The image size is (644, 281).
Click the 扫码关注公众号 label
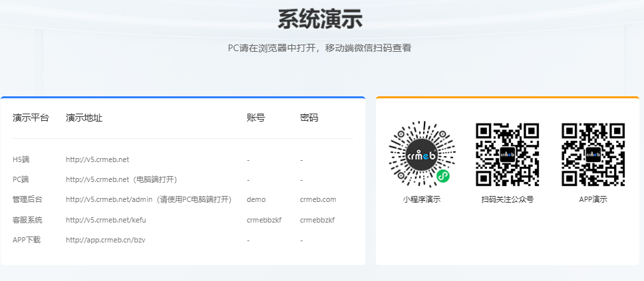tap(507, 199)
